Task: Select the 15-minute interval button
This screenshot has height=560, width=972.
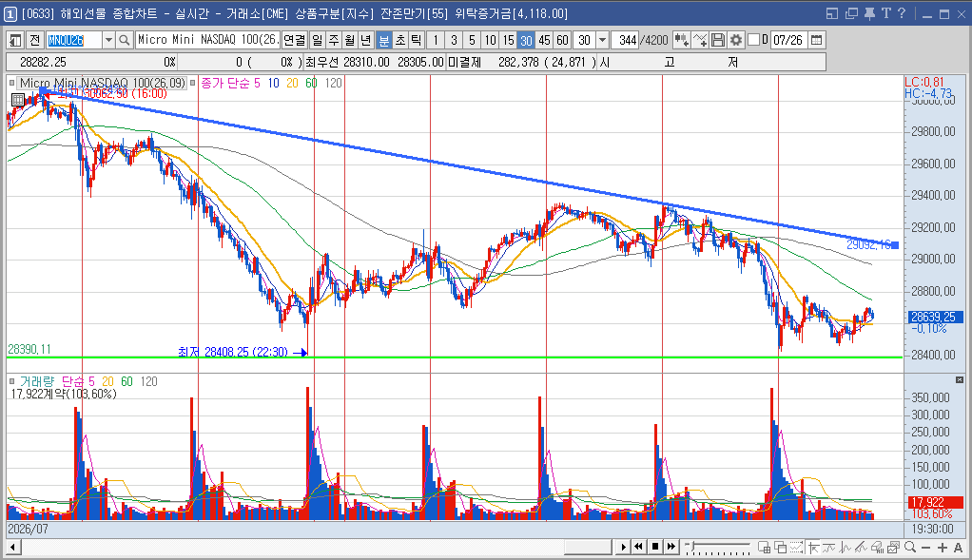Action: point(508,40)
